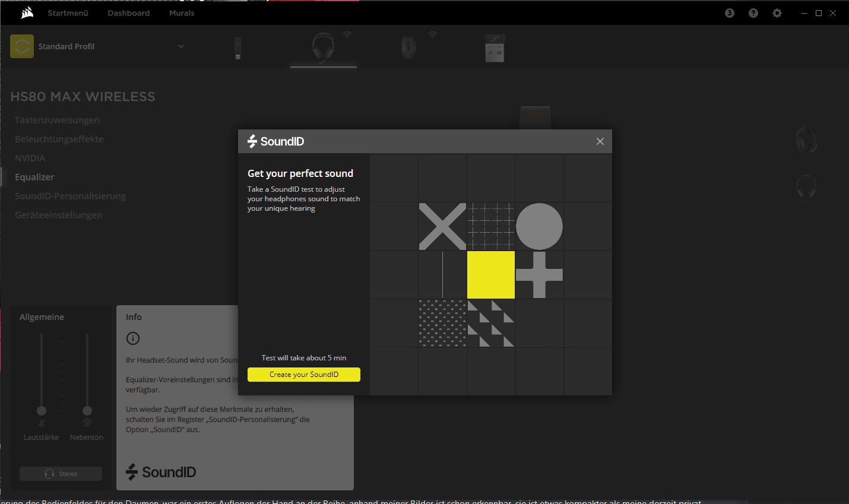Select the Equalizer section
The image size is (849, 504).
click(34, 177)
